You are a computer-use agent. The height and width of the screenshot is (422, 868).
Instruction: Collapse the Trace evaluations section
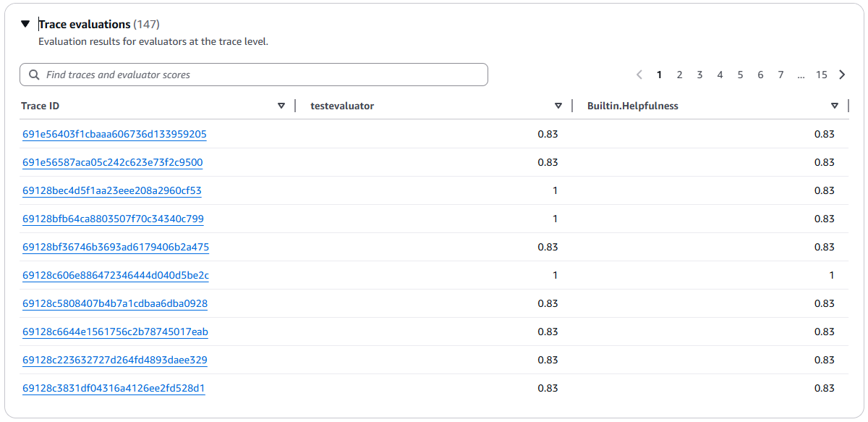click(26, 25)
